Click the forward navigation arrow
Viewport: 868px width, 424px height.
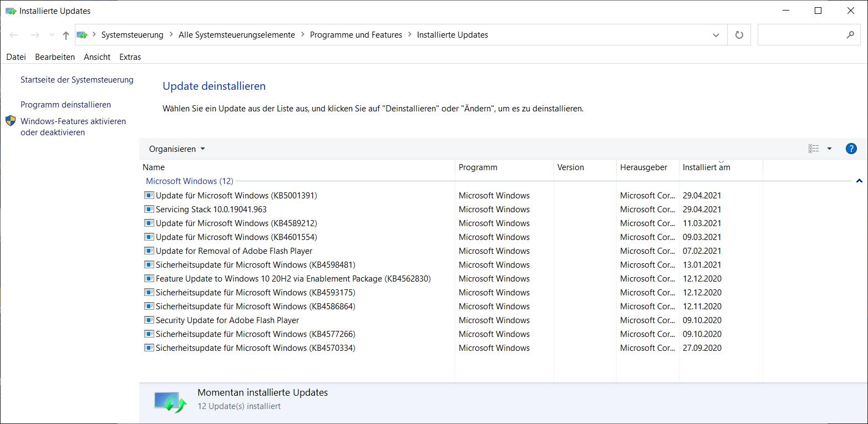click(35, 35)
